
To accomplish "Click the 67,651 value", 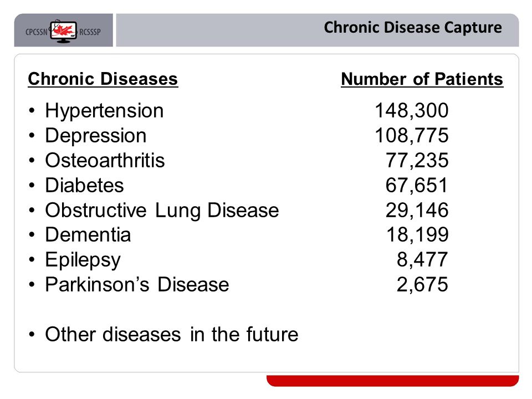I will click(x=417, y=185).
